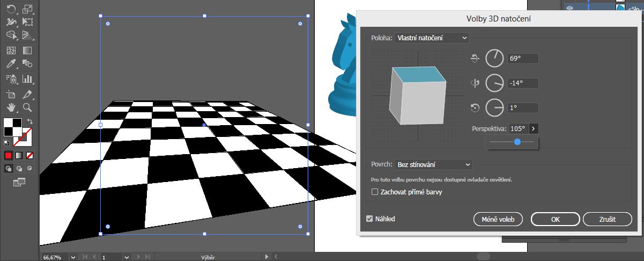Click the Swap Fill and Stroke arrows
Screen dimensions: 644x261
click(x=31, y=121)
